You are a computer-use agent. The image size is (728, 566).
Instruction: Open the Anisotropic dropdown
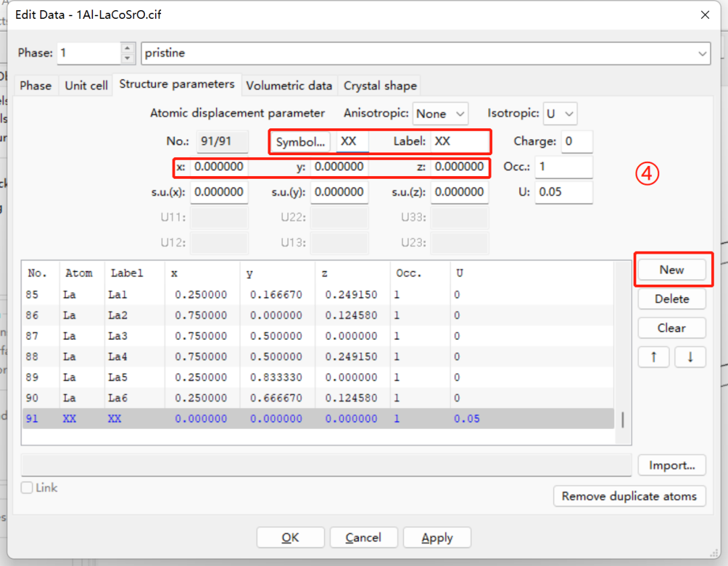tap(441, 114)
